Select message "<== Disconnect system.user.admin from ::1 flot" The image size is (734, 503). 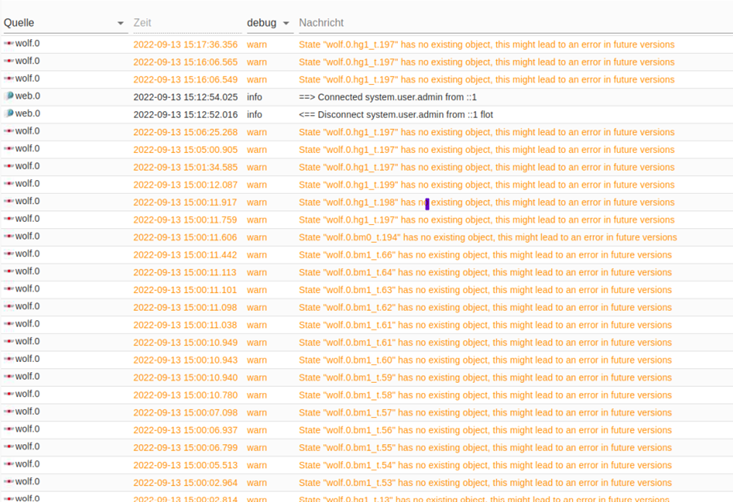click(396, 115)
